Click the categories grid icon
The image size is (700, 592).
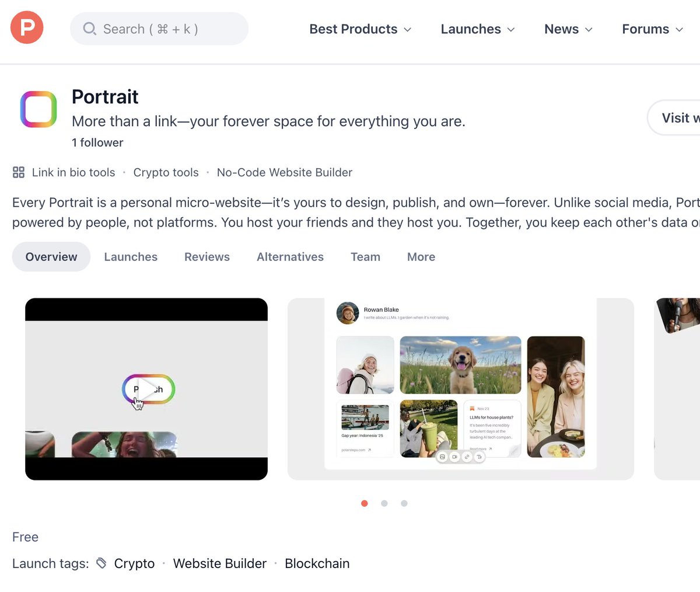point(19,172)
